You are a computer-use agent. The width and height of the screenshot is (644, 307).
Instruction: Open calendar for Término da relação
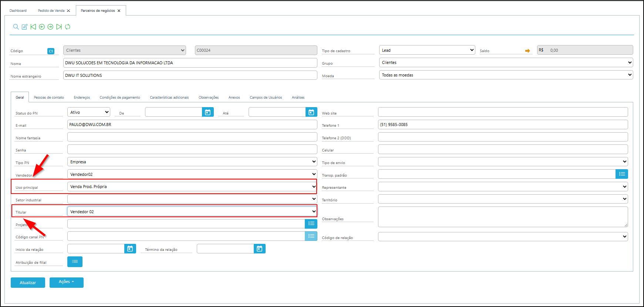[260, 249]
